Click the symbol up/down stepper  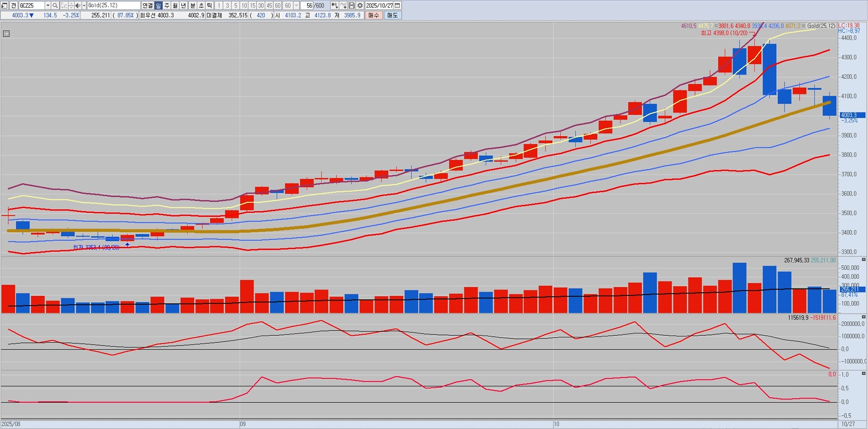coord(71,5)
